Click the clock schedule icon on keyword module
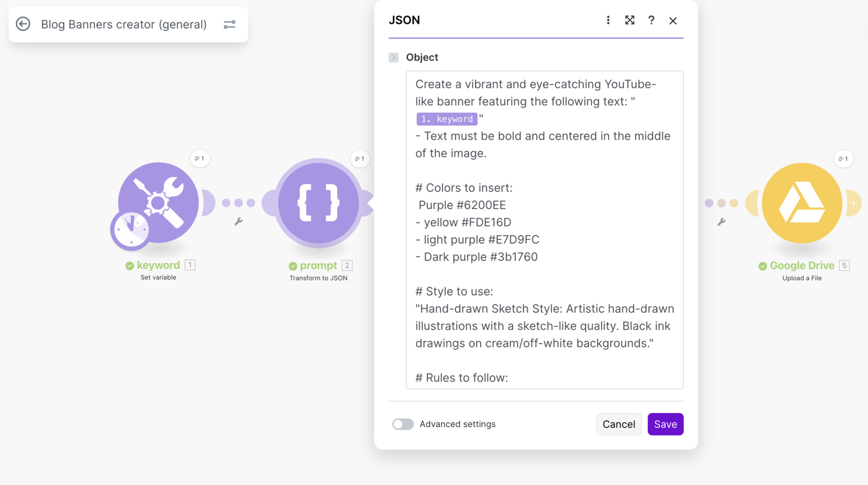868x485 pixels. point(130,229)
